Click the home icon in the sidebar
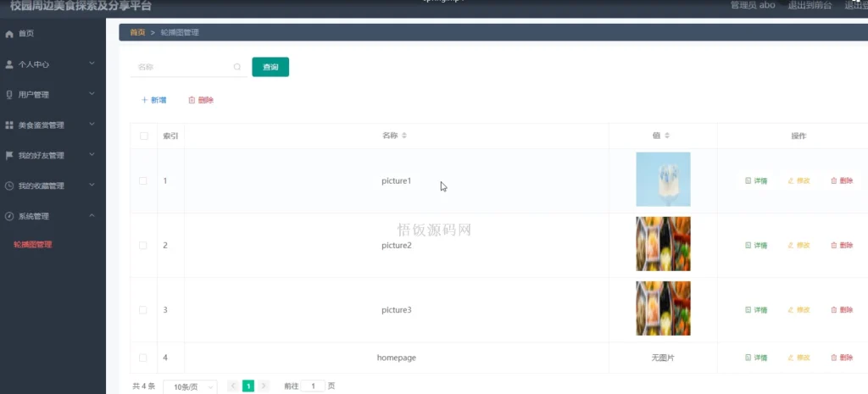Screen dimensions: 868x394 9,34
